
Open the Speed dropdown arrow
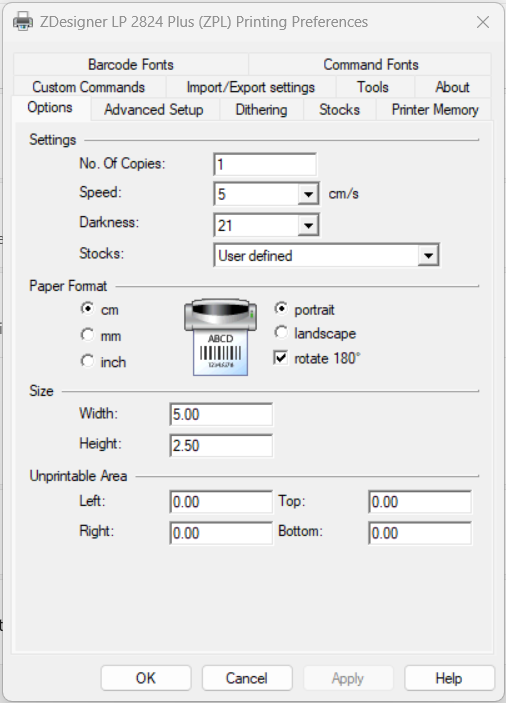click(308, 194)
